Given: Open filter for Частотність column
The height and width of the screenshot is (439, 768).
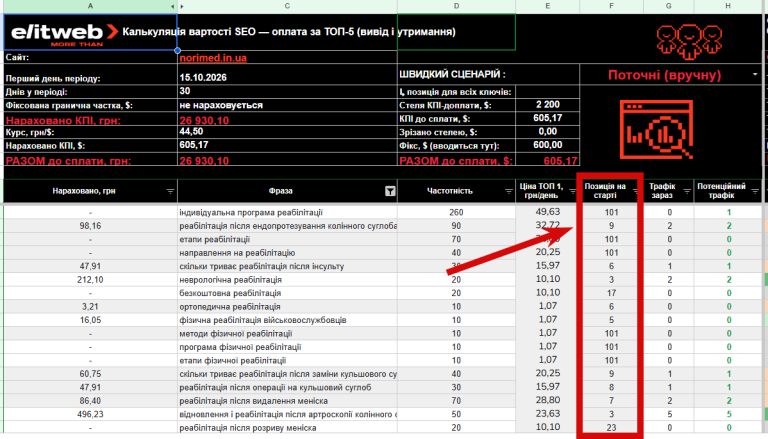Looking at the screenshot, I should coord(508,191).
